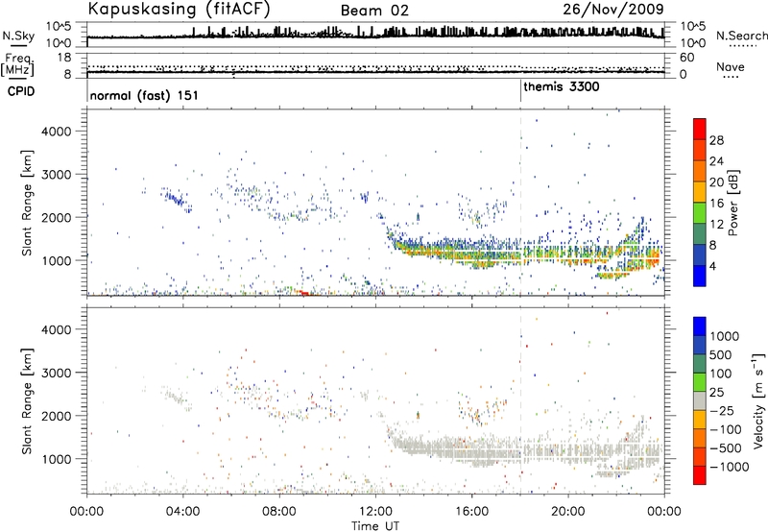
Task: Click the Slant Range label of the power panel
Action: (x=27, y=203)
